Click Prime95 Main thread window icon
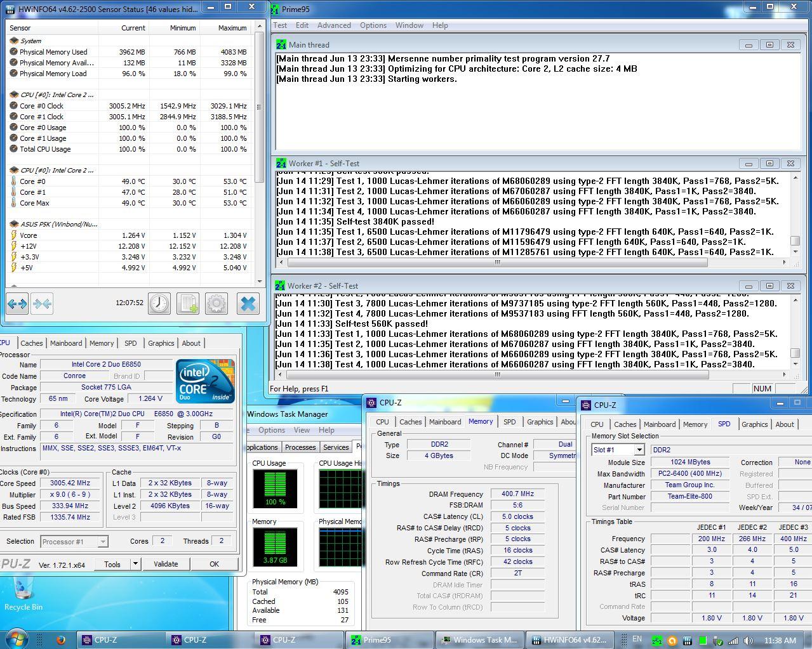Viewport: 812px width, 649px height. [x=281, y=44]
